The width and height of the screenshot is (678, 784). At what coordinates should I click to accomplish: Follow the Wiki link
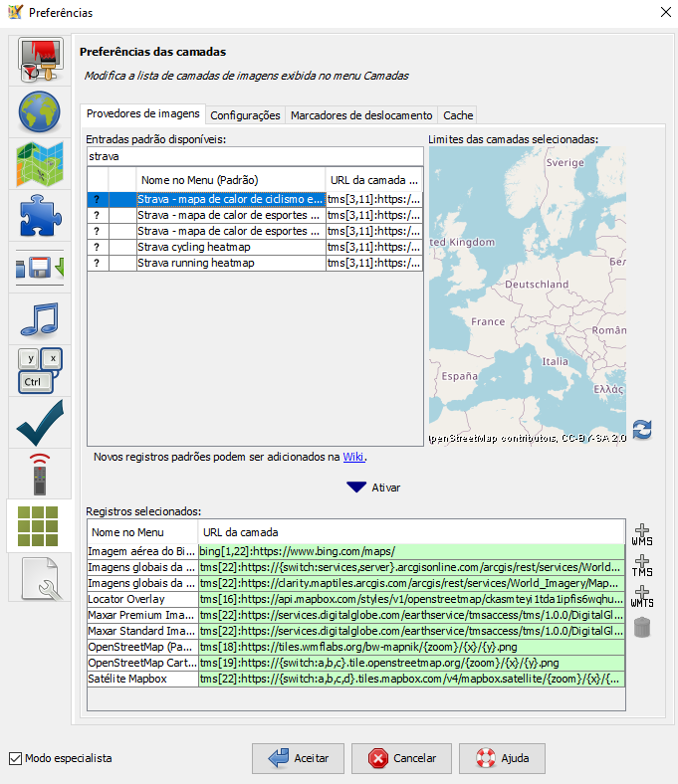click(x=353, y=457)
